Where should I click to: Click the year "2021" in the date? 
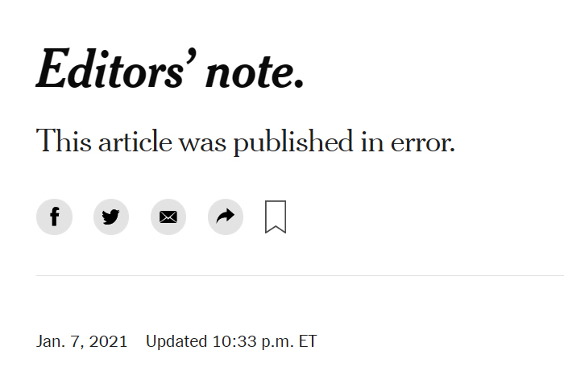(108, 341)
